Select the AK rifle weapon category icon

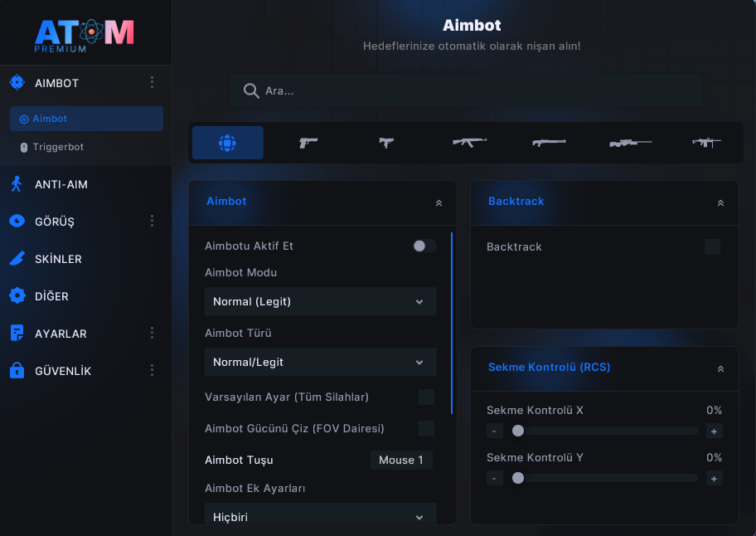[x=469, y=143]
